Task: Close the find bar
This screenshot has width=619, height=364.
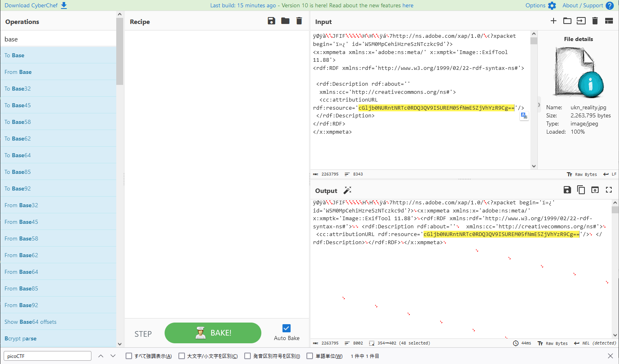Action: pos(610,356)
